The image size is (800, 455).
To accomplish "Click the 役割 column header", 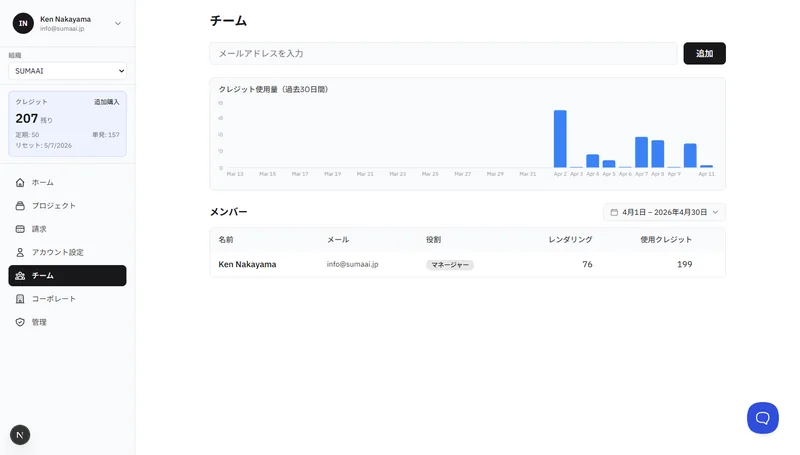I will pos(433,239).
